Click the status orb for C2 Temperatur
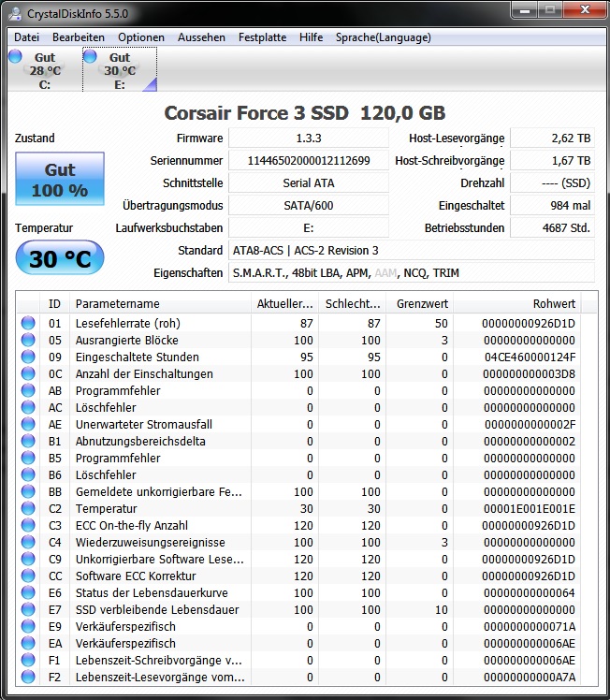610x700 pixels. 28,508
